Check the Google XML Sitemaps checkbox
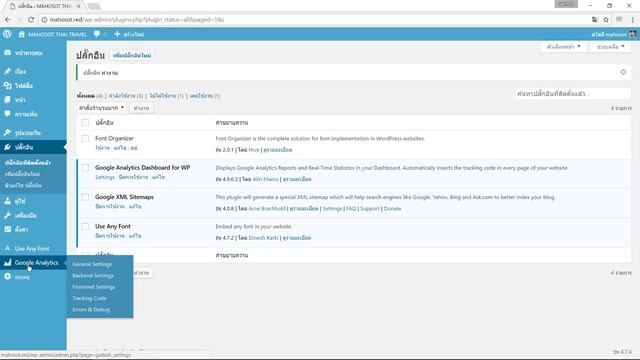Viewport: 640px width, 360px height. 85,197
